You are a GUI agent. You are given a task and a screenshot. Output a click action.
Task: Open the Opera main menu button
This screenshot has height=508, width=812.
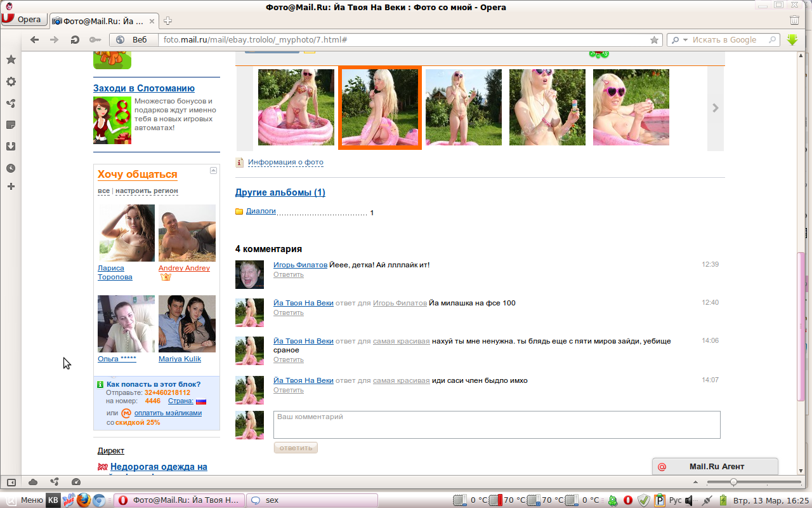pos(23,20)
